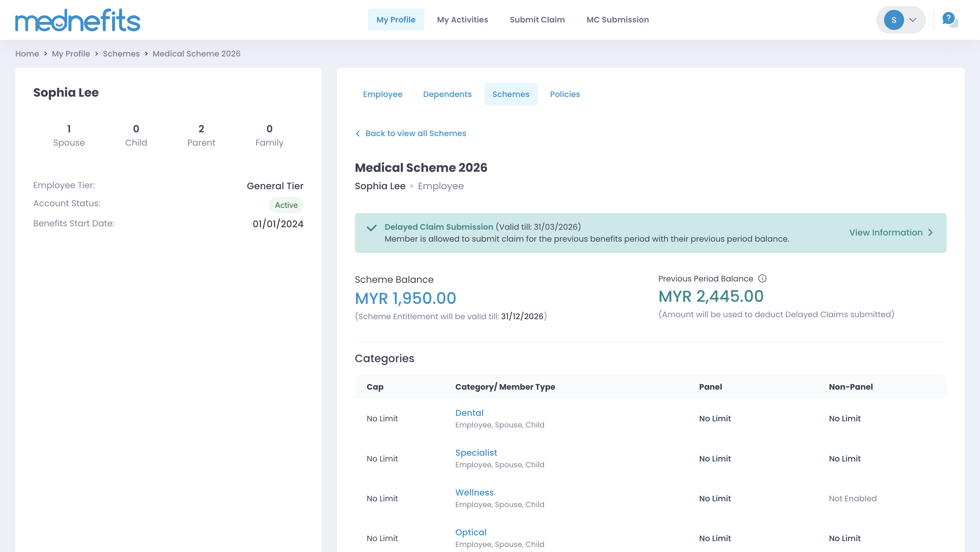
Task: Open the Policies tab
Action: [565, 94]
